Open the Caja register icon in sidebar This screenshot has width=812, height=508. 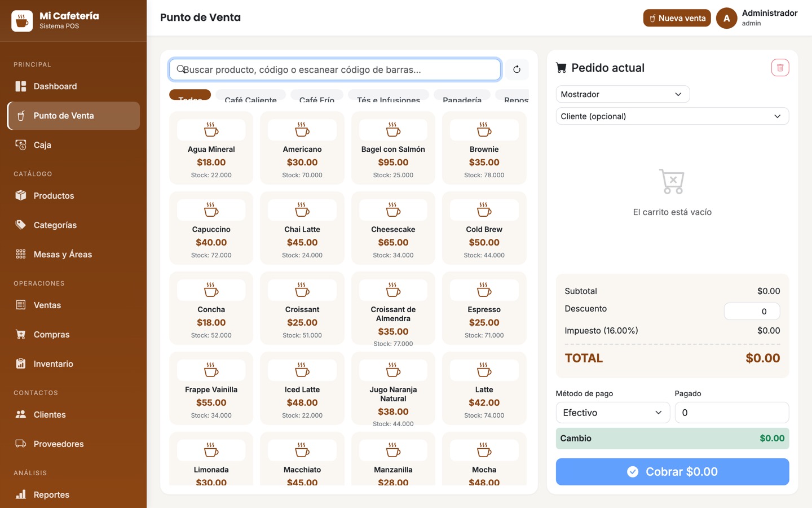21,145
